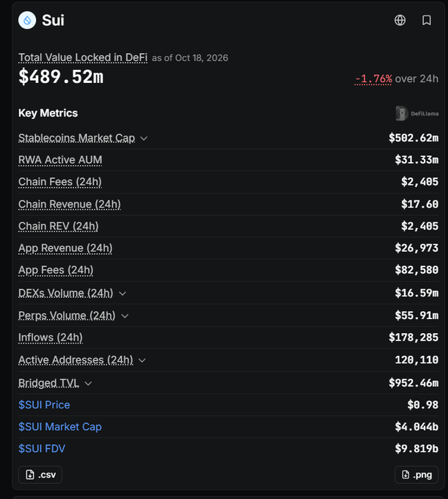Viewport: 448px width, 499px height.
Task: Expand Perps Volume (24h) chevron
Action: 125,316
